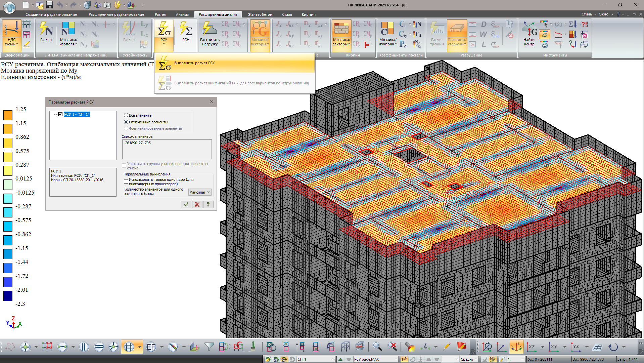Image resolution: width=644 pixels, height=363 pixels.
Task: Switch to the Железобетон ribbon tab
Action: pyautogui.click(x=260, y=14)
